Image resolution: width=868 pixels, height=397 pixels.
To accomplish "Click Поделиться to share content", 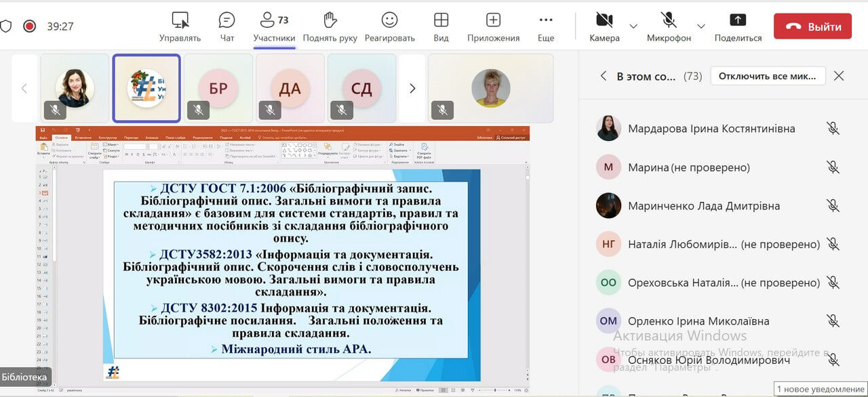I will (738, 27).
